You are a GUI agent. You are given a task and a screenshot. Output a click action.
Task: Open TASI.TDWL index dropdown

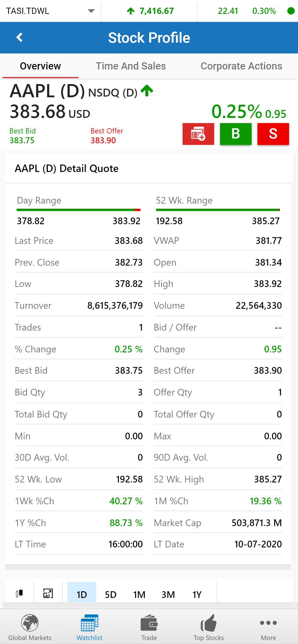tap(50, 11)
